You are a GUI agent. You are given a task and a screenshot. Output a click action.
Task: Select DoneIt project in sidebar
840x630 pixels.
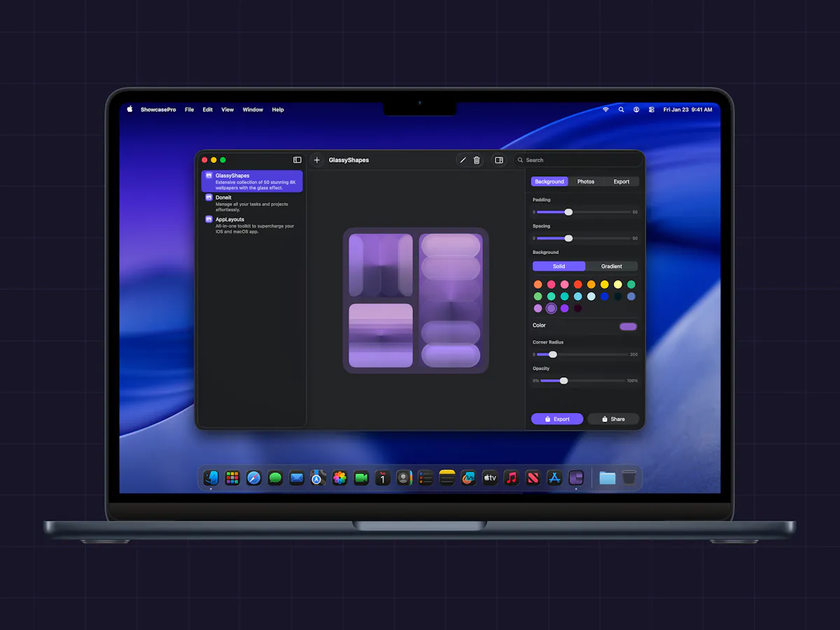tap(252, 203)
